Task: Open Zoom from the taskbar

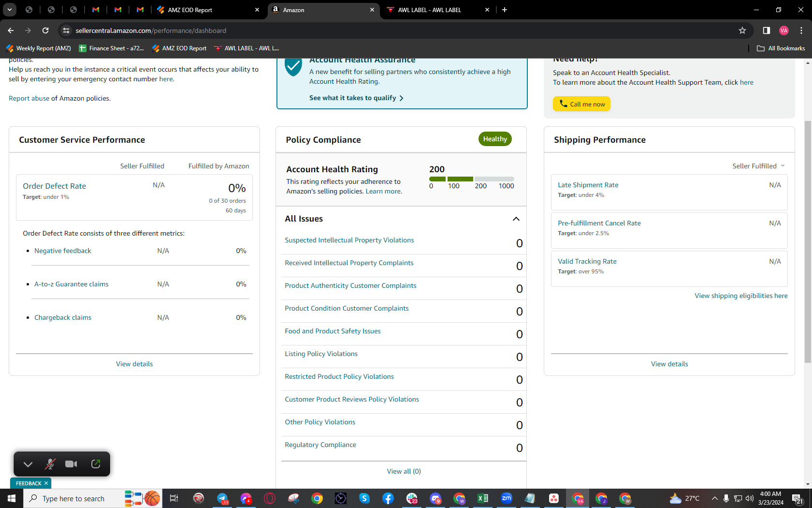Action: [x=507, y=498]
